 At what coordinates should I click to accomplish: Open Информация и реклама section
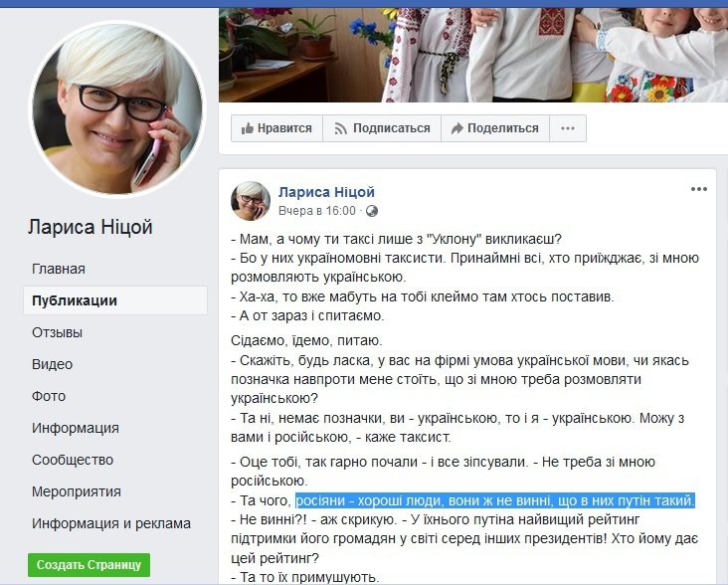pyautogui.click(x=111, y=523)
